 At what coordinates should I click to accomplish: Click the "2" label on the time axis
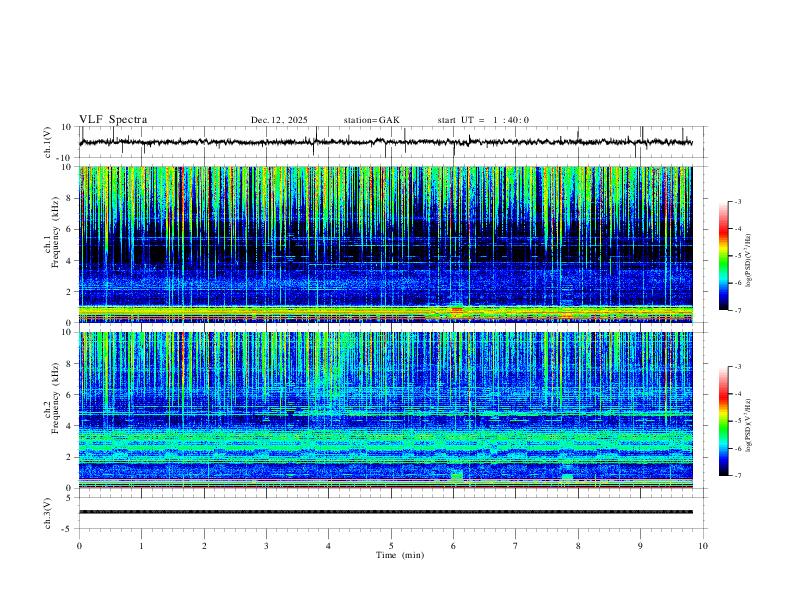point(204,546)
